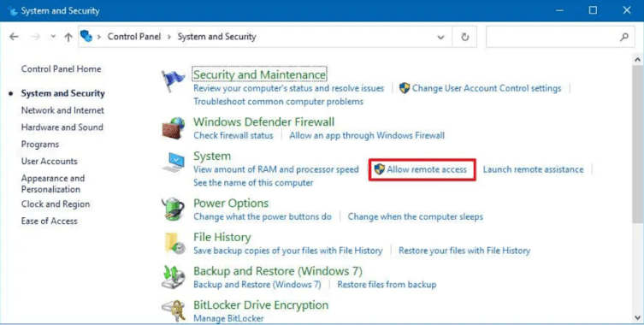Go up one level with the up arrow

click(x=68, y=37)
